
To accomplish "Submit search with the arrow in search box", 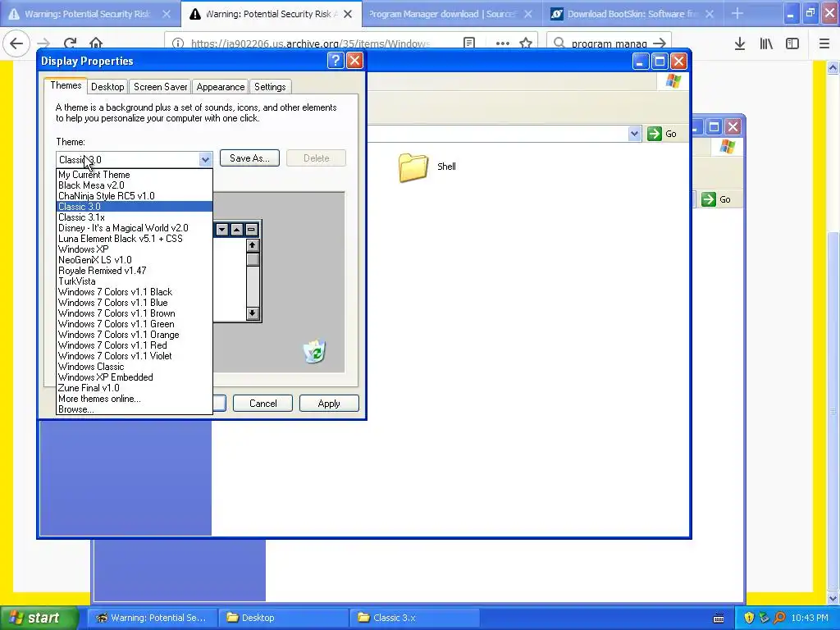I will click(660, 43).
